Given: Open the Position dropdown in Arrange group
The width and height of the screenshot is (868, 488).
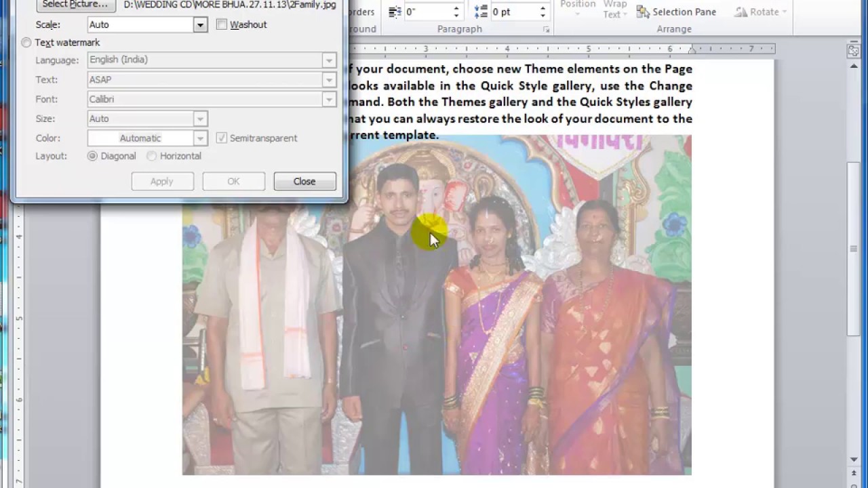Looking at the screenshot, I should pos(578,9).
